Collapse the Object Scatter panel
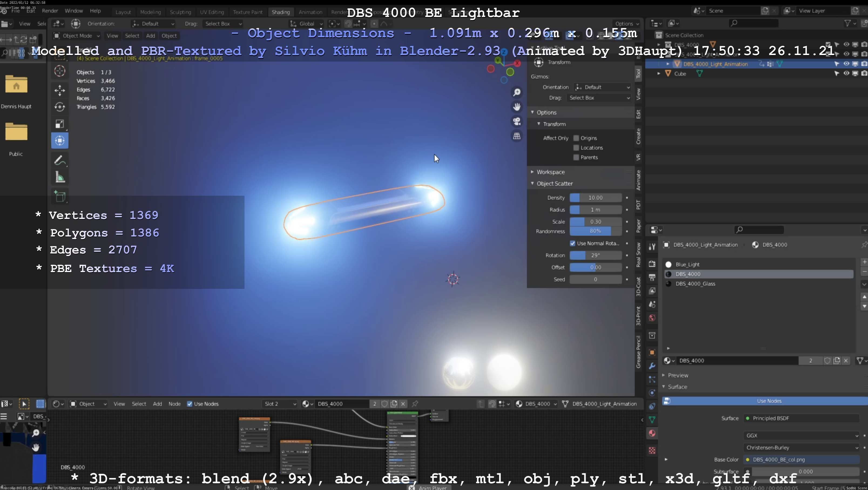The width and height of the screenshot is (868, 490). (554, 183)
